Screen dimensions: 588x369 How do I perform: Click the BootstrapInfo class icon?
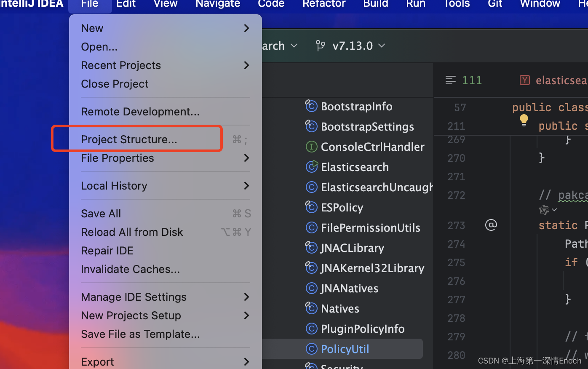pos(311,106)
